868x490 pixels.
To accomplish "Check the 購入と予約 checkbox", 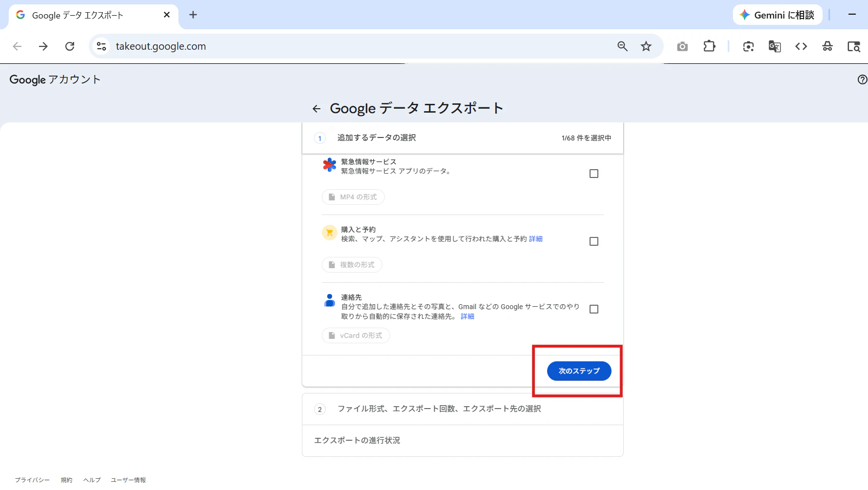I will 594,241.
